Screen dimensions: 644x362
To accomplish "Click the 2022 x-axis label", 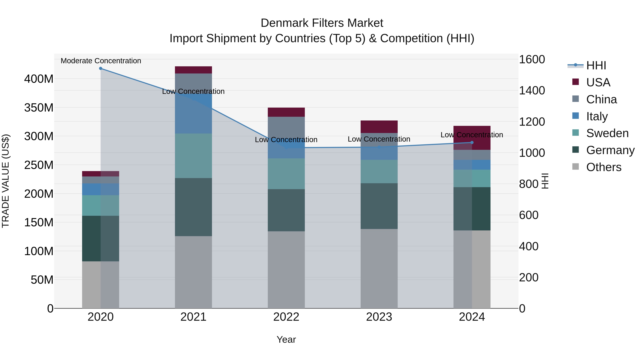I will tap(286, 317).
